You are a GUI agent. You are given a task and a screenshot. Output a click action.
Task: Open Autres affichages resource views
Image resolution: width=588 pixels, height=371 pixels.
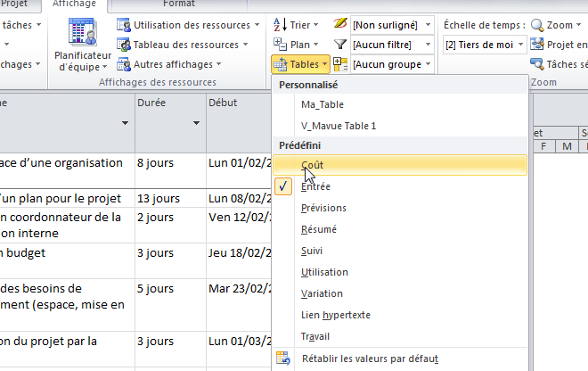pos(123,64)
